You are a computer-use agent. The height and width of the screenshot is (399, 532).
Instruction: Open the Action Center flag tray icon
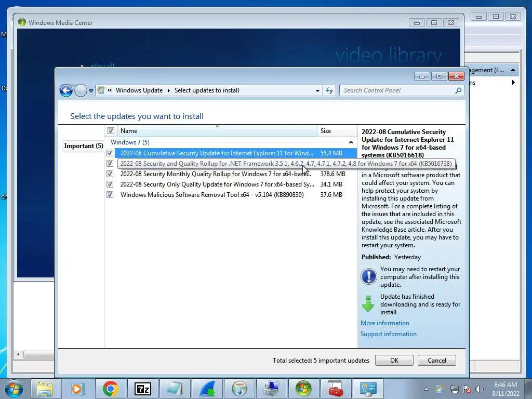pyautogui.click(x=467, y=389)
